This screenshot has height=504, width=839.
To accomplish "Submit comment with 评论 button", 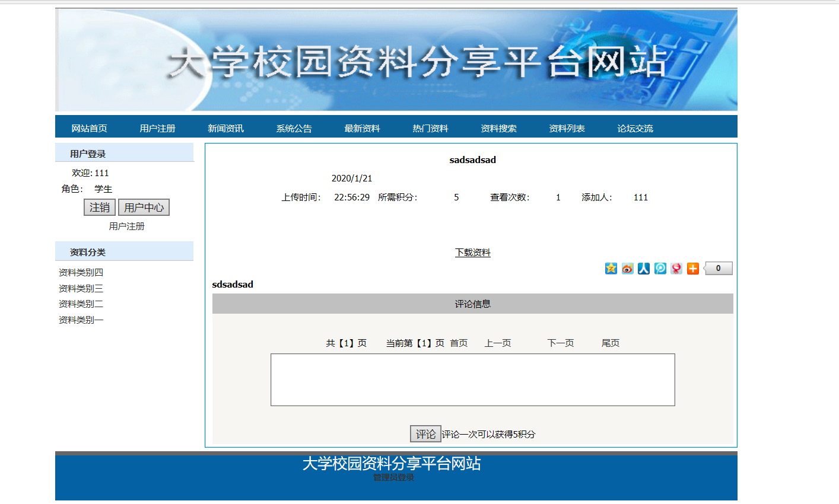I will 425,434.
